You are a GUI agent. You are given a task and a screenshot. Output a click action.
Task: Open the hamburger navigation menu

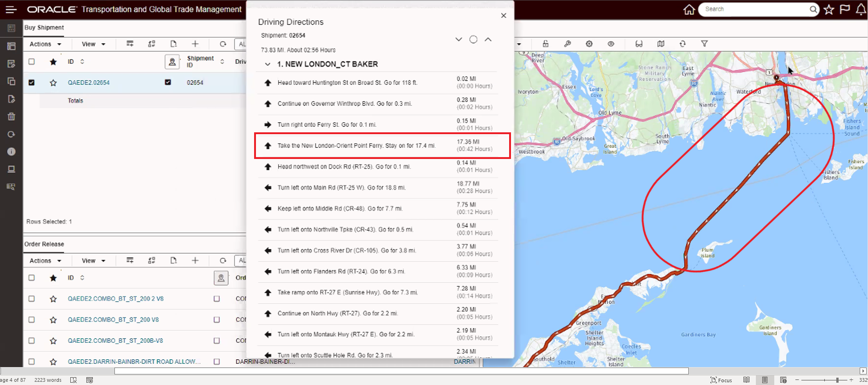point(11,9)
